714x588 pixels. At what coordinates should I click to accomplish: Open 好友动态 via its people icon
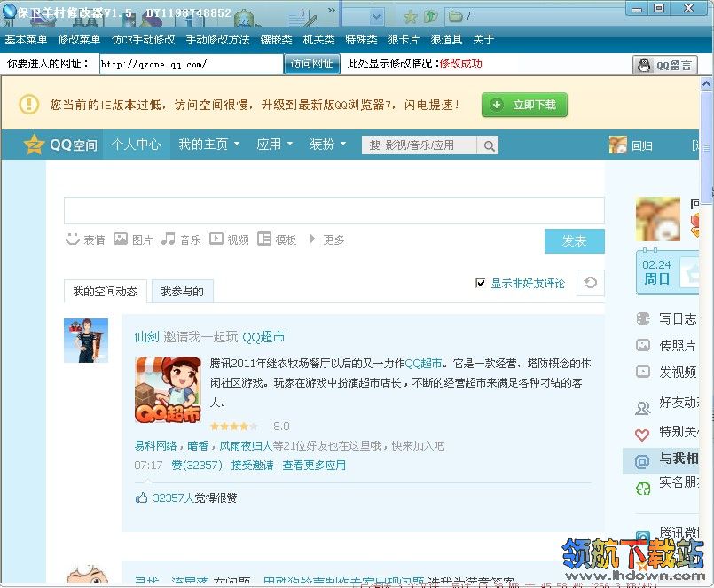(x=642, y=408)
